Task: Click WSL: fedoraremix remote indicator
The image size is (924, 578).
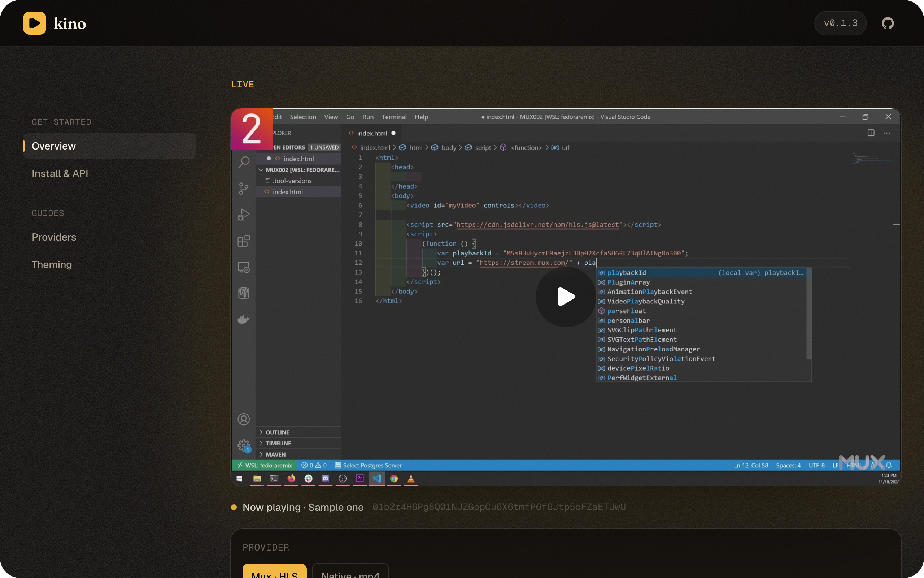Action: [265, 465]
